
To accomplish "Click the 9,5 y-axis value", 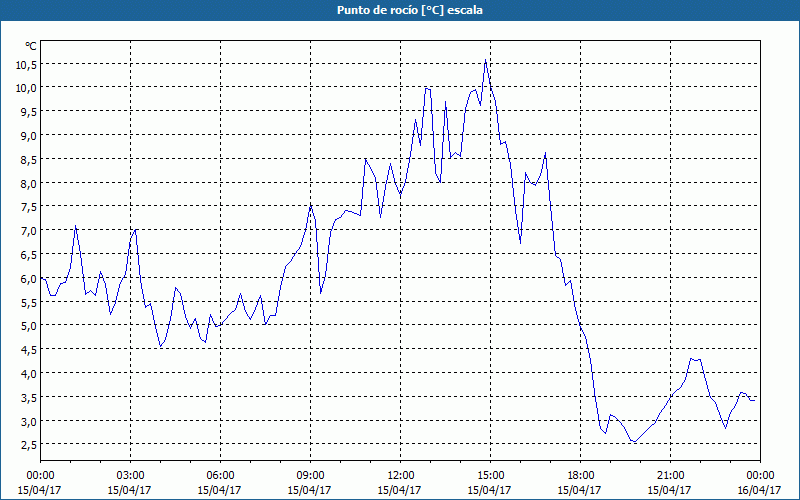I will pyautogui.click(x=30, y=112).
